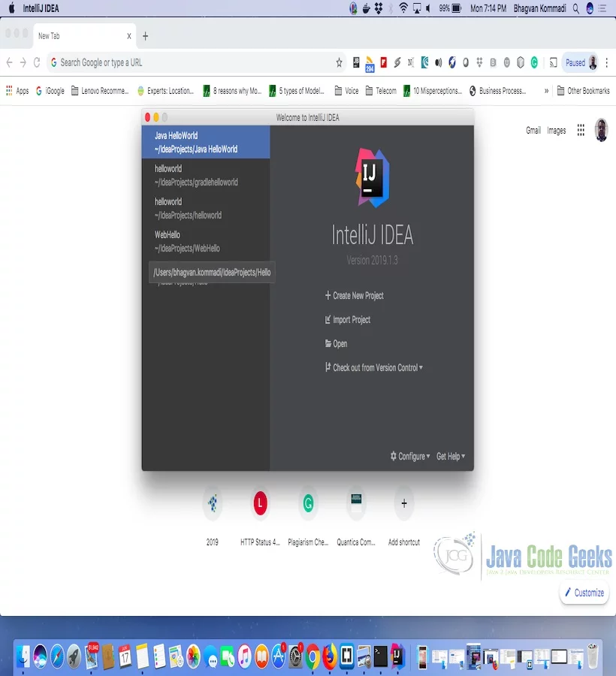Open Terminal from the dock

point(380,656)
